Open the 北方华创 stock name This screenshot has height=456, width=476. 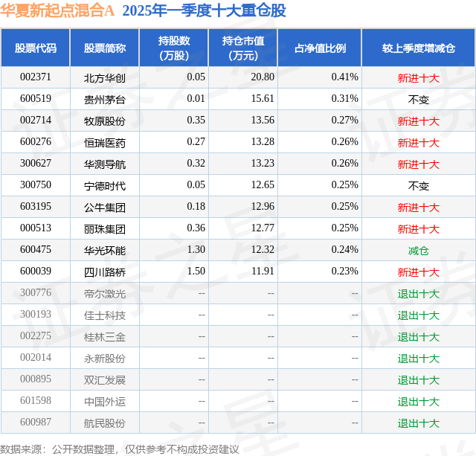point(105,78)
